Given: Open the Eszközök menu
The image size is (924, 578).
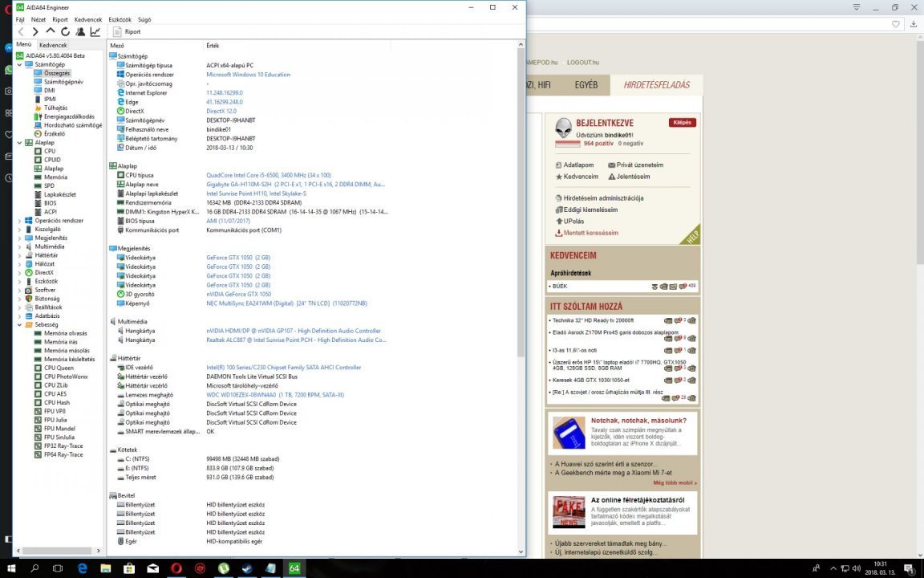Looking at the screenshot, I should tap(120, 19).
